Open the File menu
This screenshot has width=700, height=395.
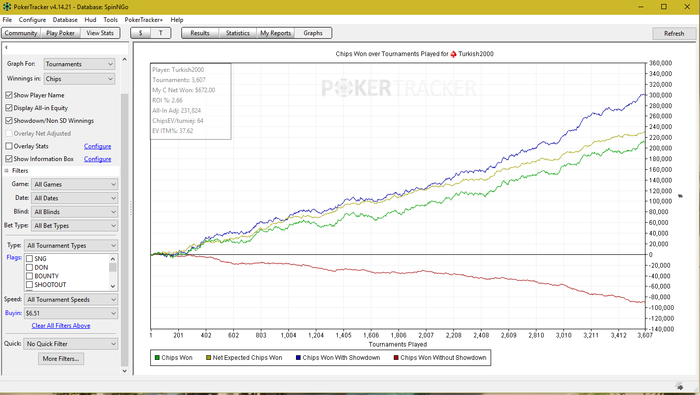pos(7,20)
